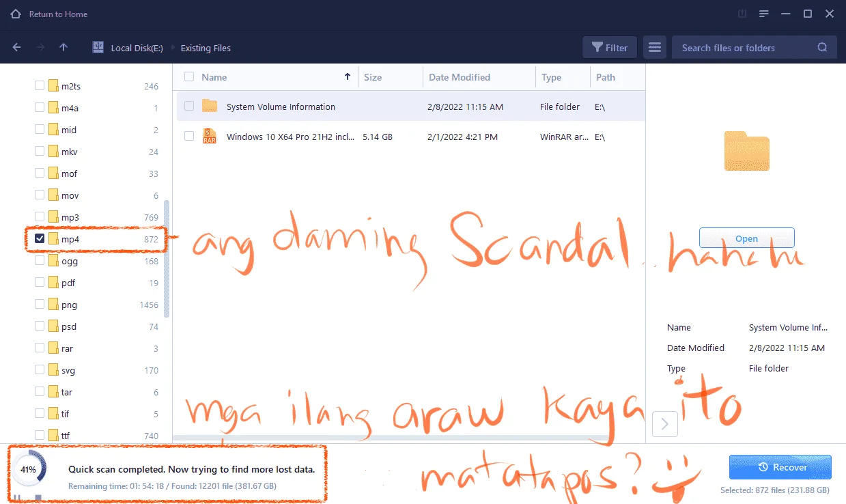Click the File folder type cell
The width and height of the screenshot is (846, 504).
[560, 107]
